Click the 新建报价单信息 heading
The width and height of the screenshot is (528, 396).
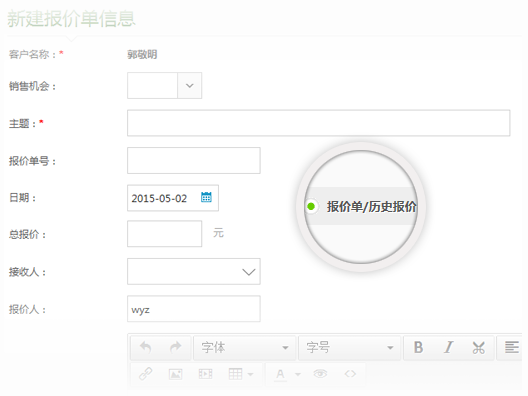71,19
